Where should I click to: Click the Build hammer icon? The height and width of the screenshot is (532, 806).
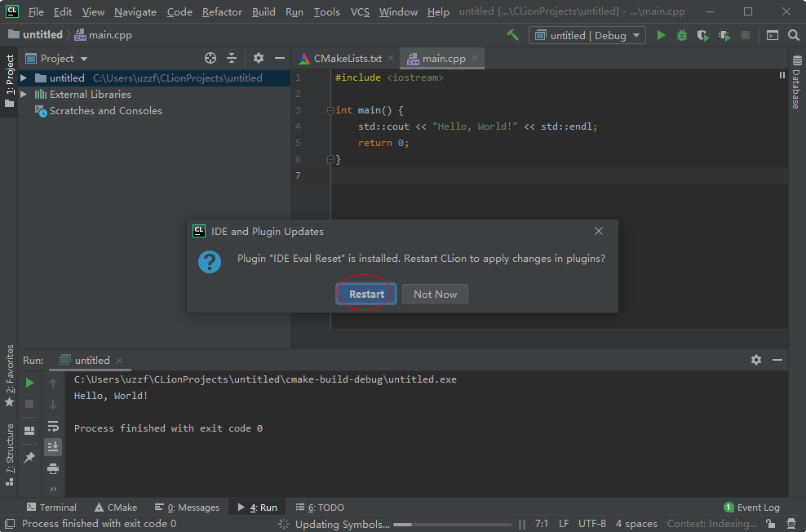point(512,35)
